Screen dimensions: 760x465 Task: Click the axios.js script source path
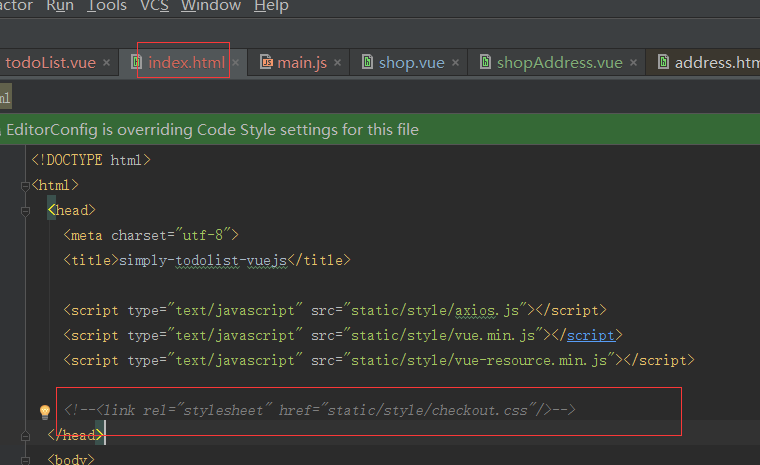(435, 310)
